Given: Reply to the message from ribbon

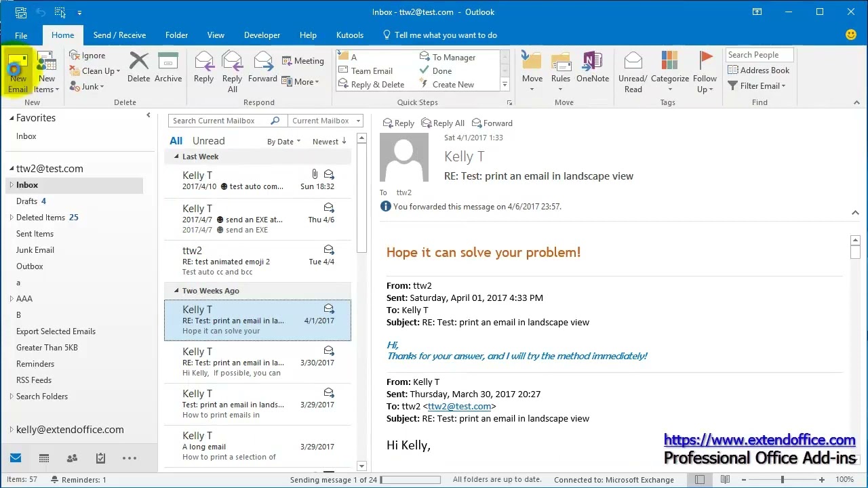Looking at the screenshot, I should coord(203,68).
